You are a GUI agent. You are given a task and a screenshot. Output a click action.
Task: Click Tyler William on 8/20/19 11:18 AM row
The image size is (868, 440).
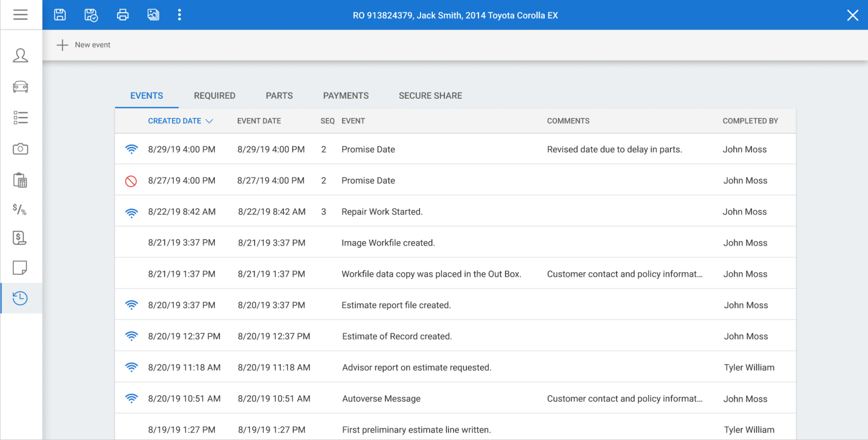coord(749,367)
